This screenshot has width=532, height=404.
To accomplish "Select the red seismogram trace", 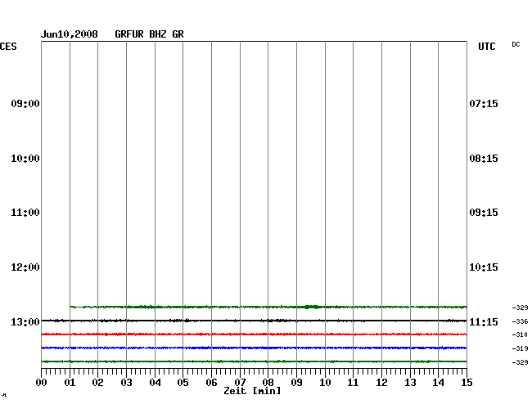I will click(x=254, y=334).
